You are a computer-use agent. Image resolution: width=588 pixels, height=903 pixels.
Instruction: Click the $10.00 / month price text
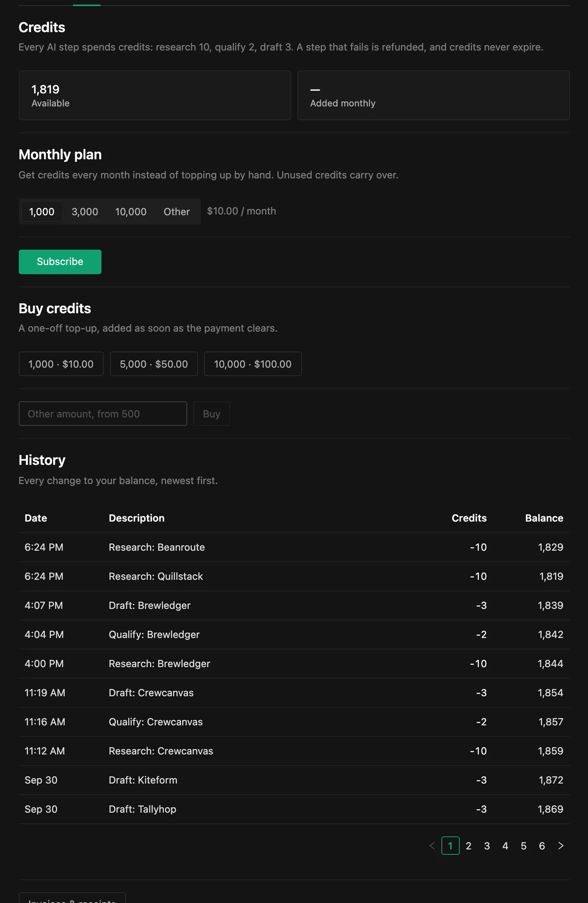(x=241, y=211)
